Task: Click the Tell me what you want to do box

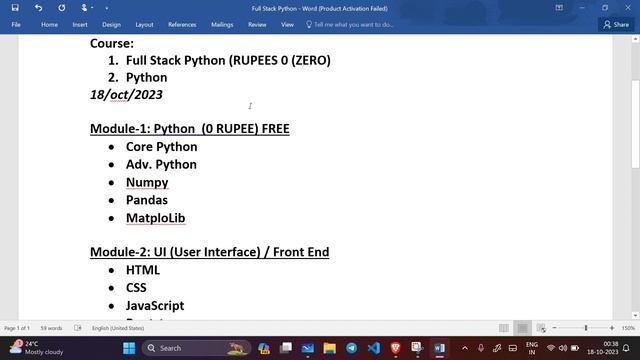Action: coord(350,24)
